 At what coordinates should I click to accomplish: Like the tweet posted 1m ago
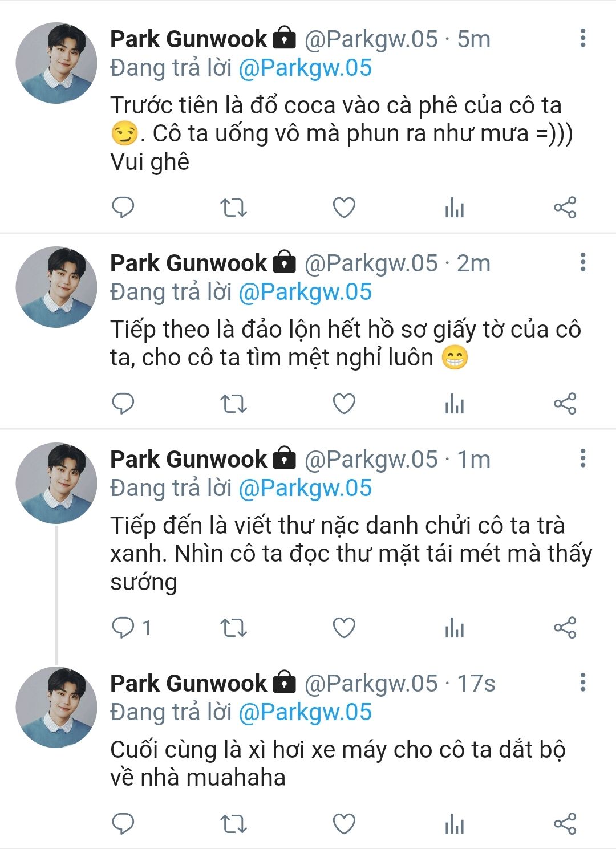pos(344,628)
